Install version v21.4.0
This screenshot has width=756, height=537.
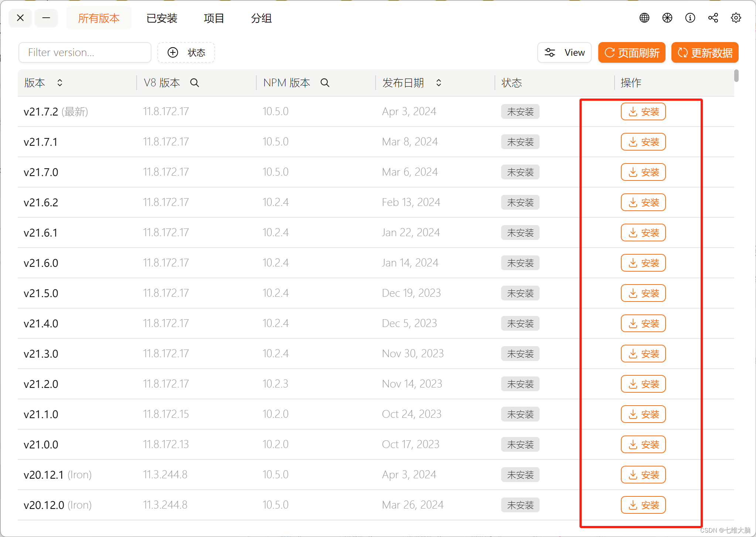[643, 323]
